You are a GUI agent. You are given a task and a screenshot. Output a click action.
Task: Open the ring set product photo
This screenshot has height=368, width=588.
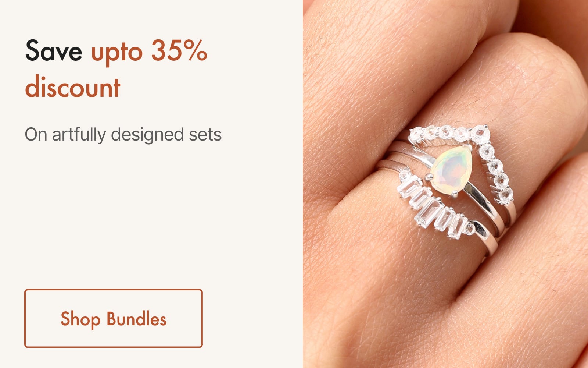coord(445,184)
